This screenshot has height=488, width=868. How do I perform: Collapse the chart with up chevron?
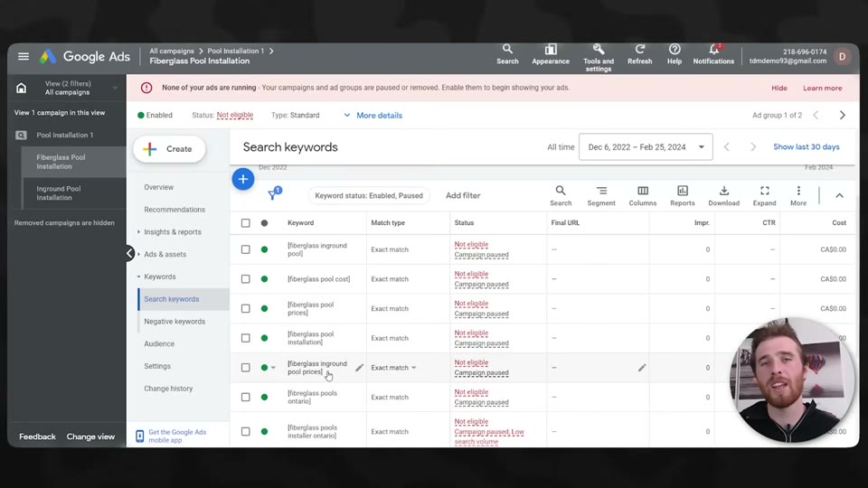[839, 195]
